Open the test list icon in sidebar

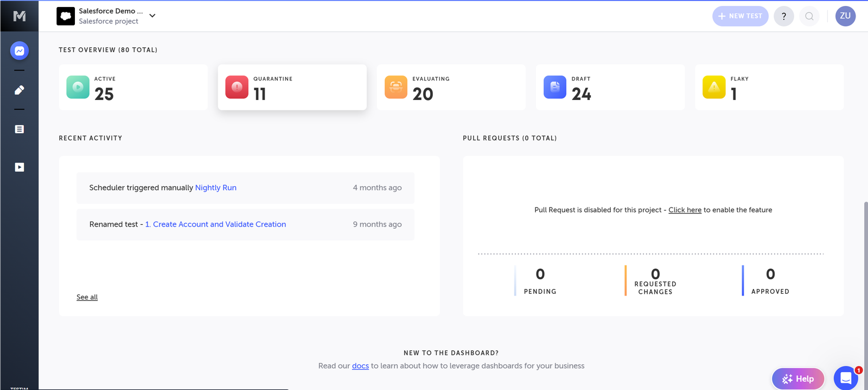tap(20, 129)
